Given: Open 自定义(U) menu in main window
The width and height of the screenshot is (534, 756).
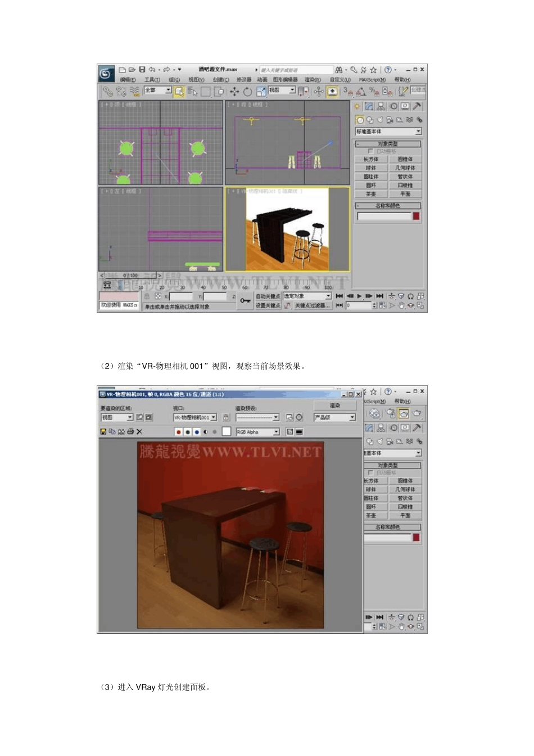Looking at the screenshot, I should point(341,80).
